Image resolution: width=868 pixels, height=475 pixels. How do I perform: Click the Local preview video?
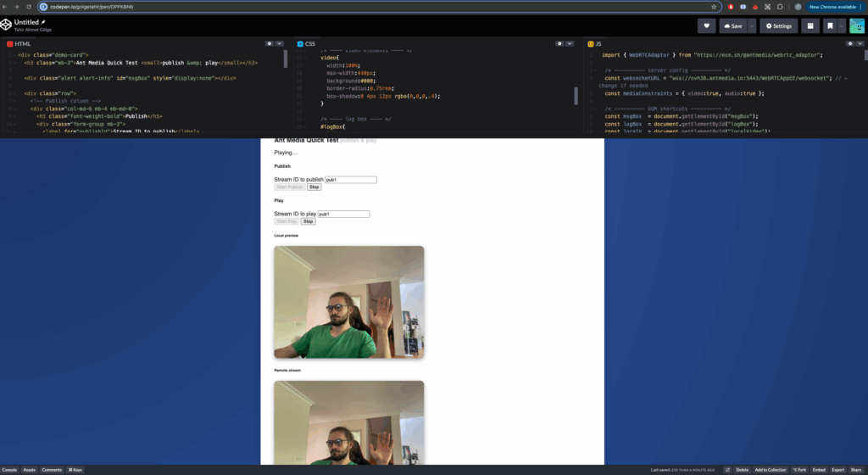pos(348,302)
